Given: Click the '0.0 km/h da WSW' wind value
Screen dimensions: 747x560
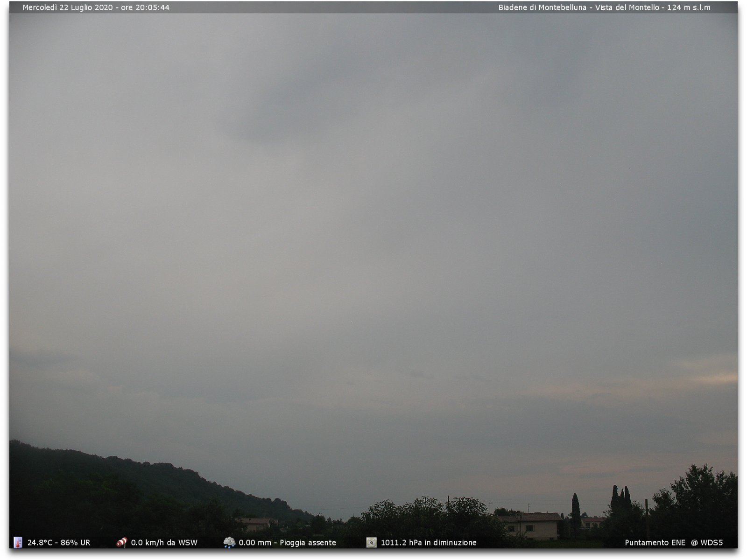Looking at the screenshot, I should [x=164, y=543].
